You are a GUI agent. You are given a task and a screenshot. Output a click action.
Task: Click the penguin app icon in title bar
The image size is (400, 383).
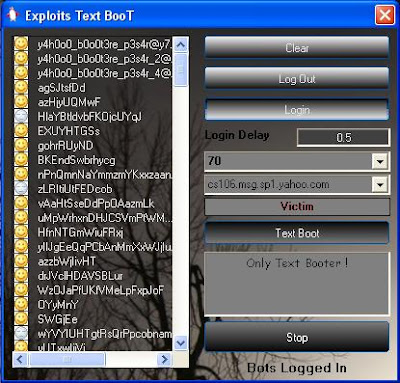13,15
